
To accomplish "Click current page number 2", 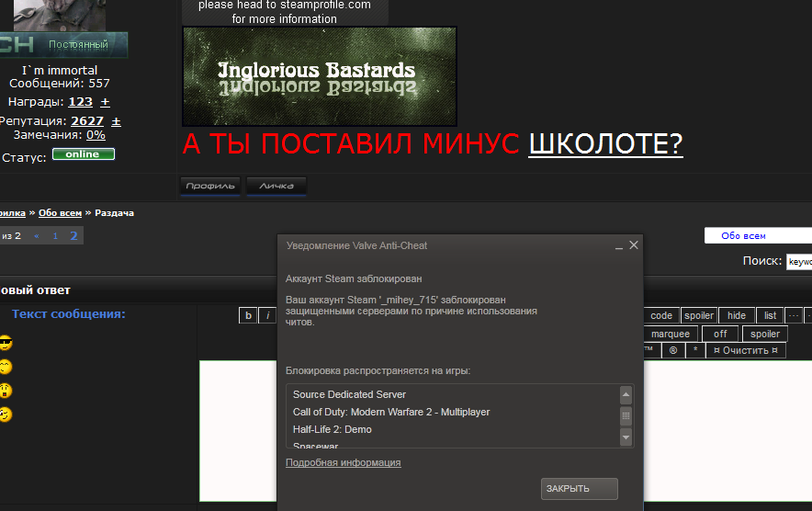I will [73, 236].
